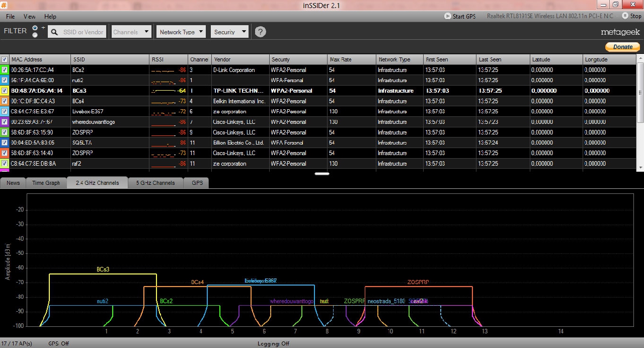Open the Network Type filter dropdown
This screenshot has height=348, width=644.
(181, 32)
